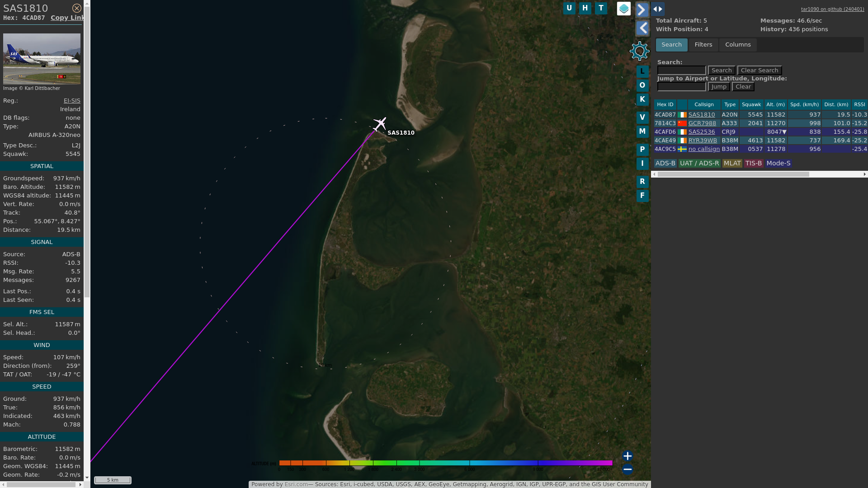
Task: Switch to the Search tab
Action: pyautogui.click(x=671, y=45)
